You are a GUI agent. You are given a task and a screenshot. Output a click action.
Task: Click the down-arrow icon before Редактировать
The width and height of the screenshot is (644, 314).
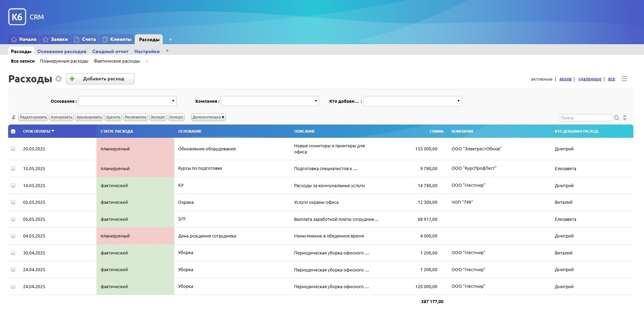pyautogui.click(x=14, y=117)
